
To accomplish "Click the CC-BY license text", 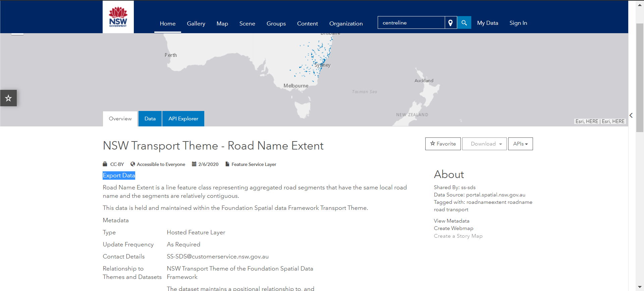I will [117, 164].
